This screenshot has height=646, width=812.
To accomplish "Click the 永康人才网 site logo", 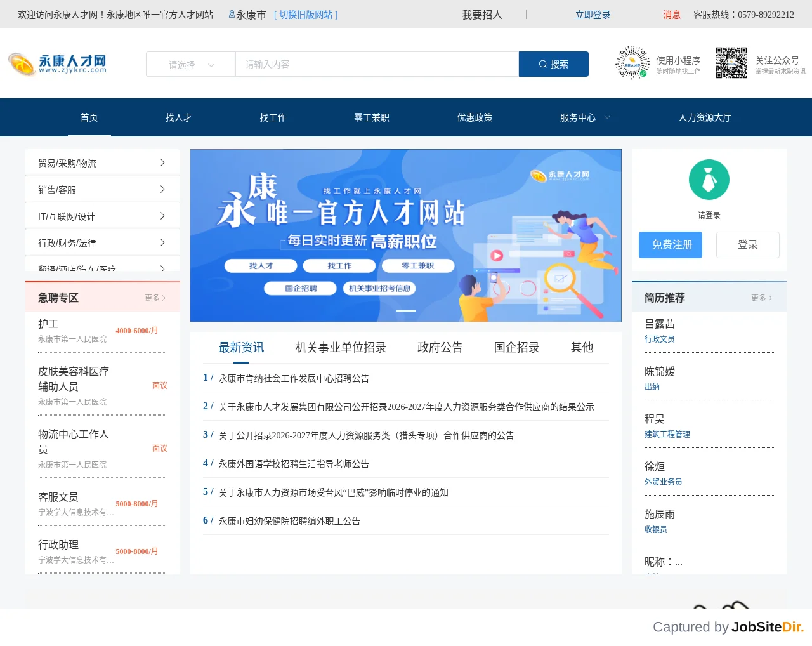I will 58,63.
